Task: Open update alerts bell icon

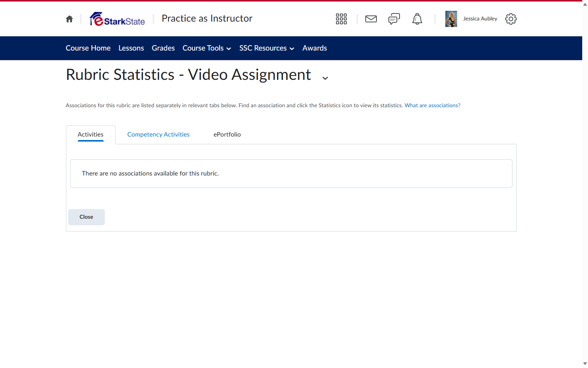Action: click(x=417, y=19)
